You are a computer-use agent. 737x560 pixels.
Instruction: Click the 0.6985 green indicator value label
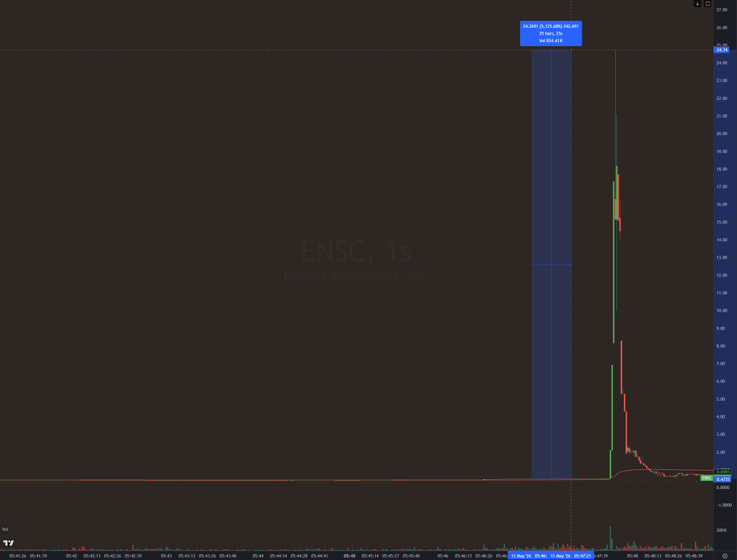[722, 472]
